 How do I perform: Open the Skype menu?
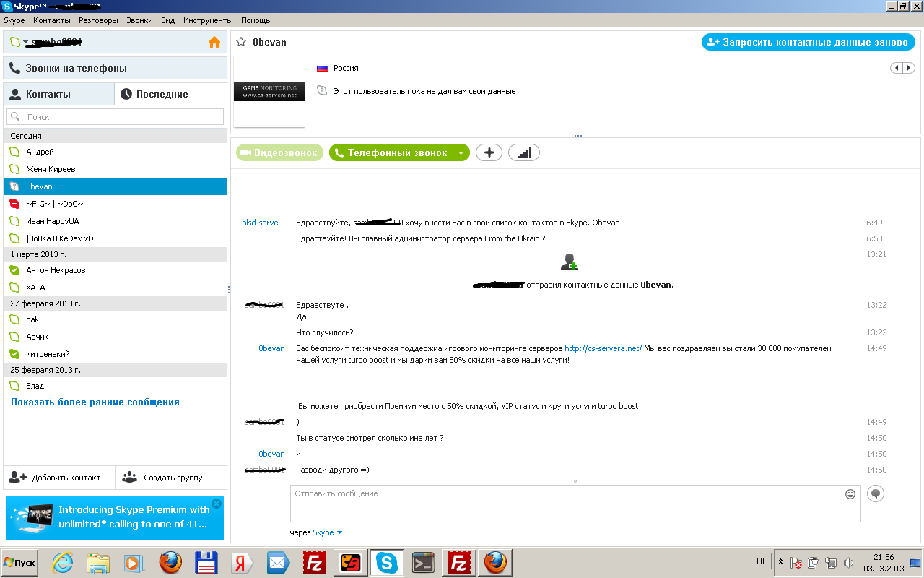coord(14,20)
